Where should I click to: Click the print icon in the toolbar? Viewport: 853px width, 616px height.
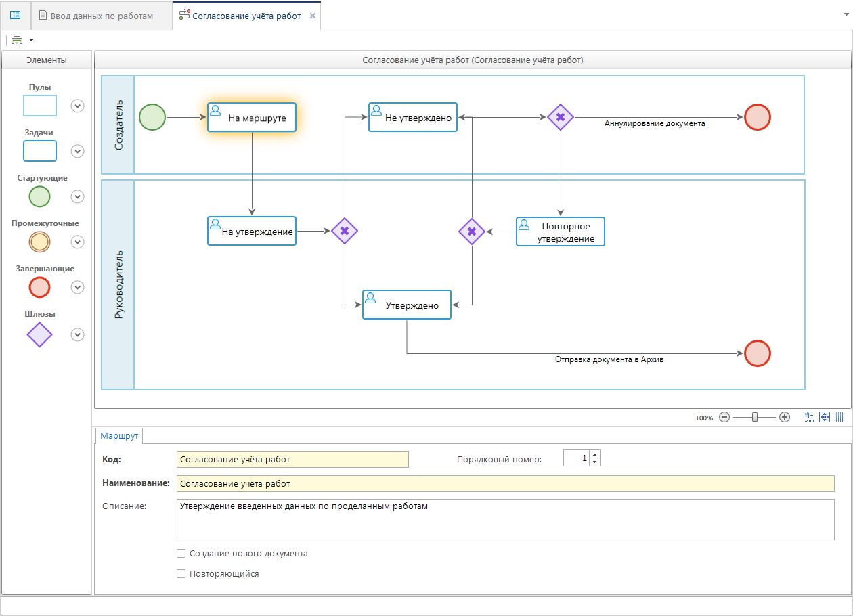point(17,41)
